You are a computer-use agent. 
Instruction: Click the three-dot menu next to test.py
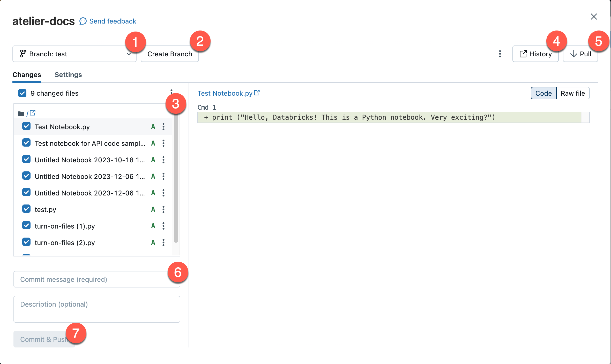[x=163, y=209]
